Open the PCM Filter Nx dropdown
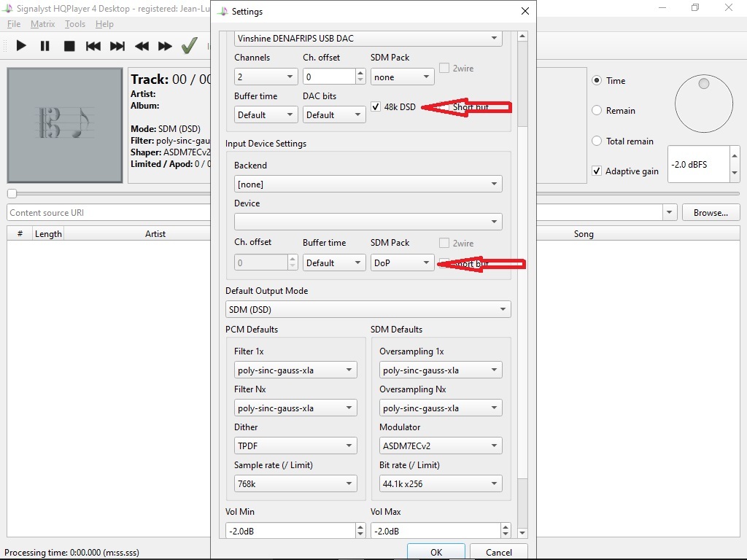Image resolution: width=747 pixels, height=560 pixels. coord(295,408)
